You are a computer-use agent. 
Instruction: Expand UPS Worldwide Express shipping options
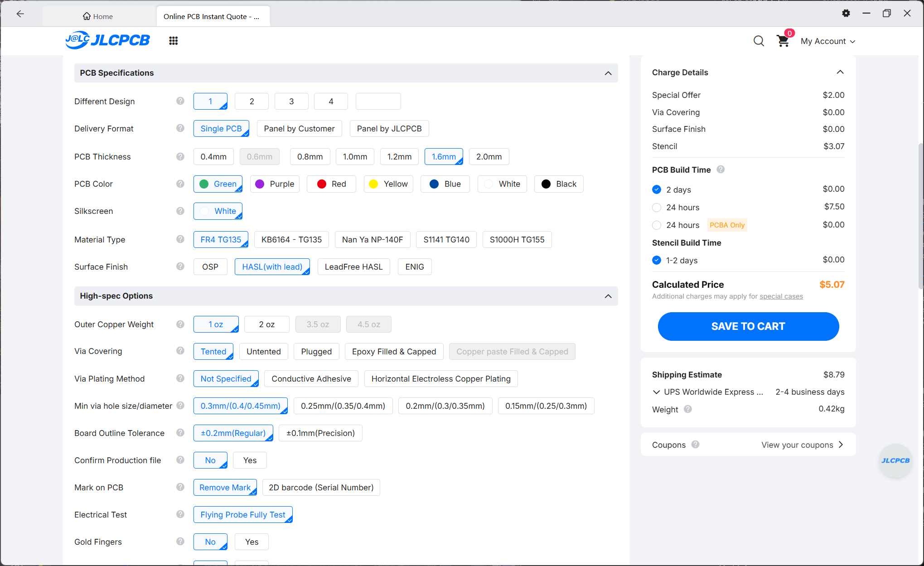656,392
